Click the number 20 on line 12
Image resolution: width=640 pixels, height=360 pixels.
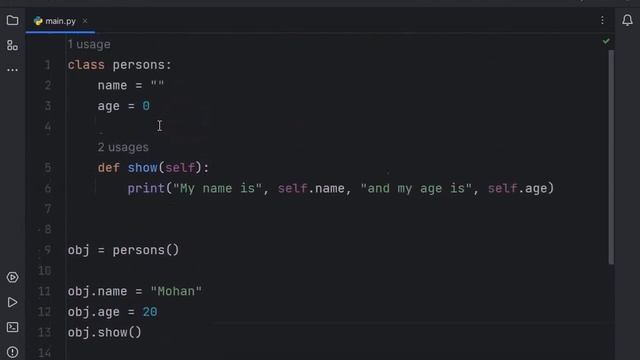[x=150, y=312]
